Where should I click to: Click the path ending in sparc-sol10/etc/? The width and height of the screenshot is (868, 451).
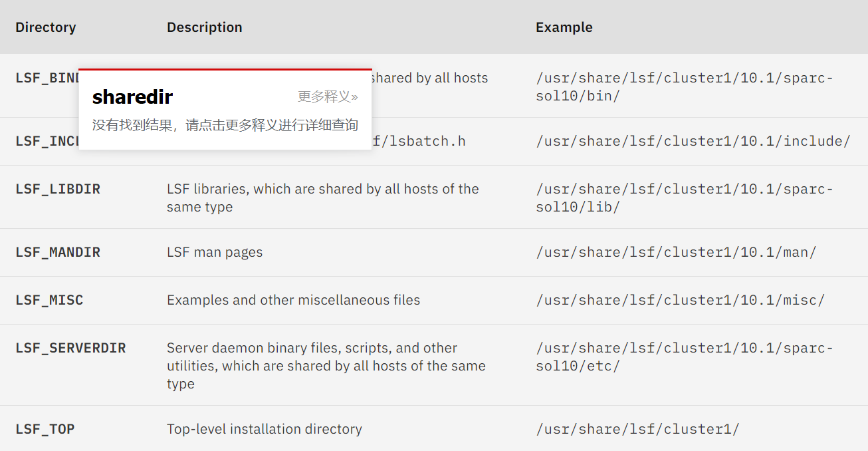[685, 356]
